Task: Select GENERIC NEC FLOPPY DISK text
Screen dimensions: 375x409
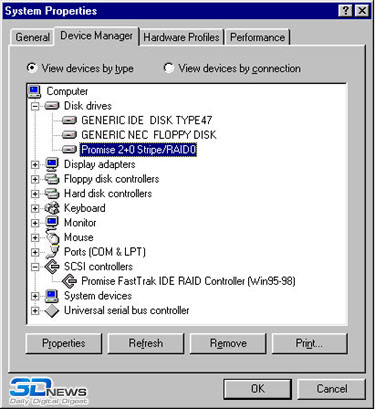Action: pyautogui.click(x=149, y=135)
